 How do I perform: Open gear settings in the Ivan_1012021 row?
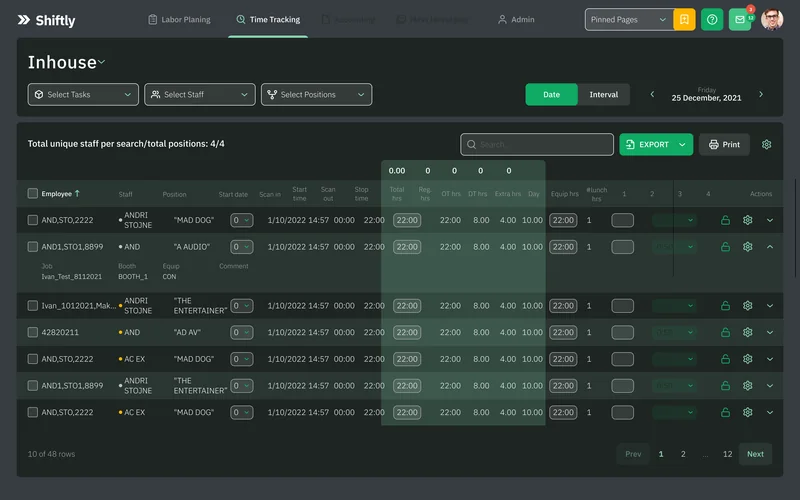coord(747,306)
